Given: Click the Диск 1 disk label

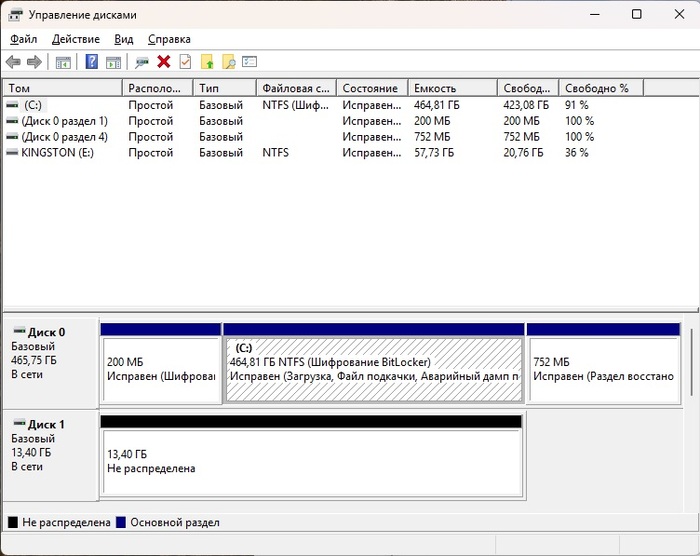Looking at the screenshot, I should (47, 424).
